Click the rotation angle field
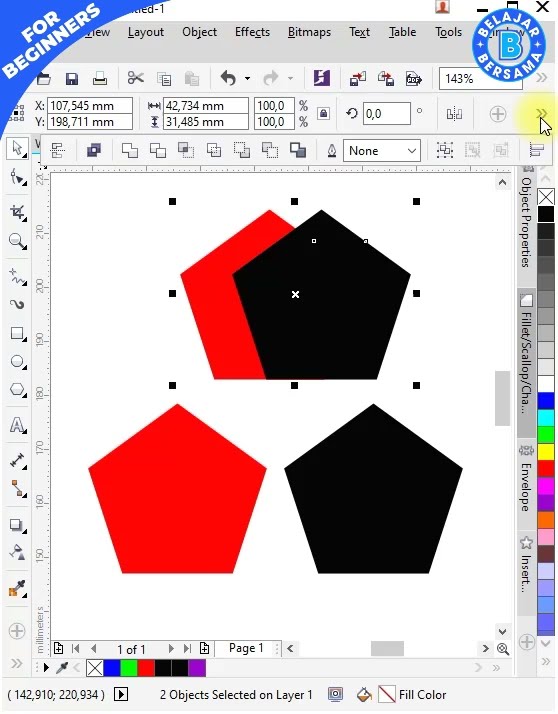 387,113
